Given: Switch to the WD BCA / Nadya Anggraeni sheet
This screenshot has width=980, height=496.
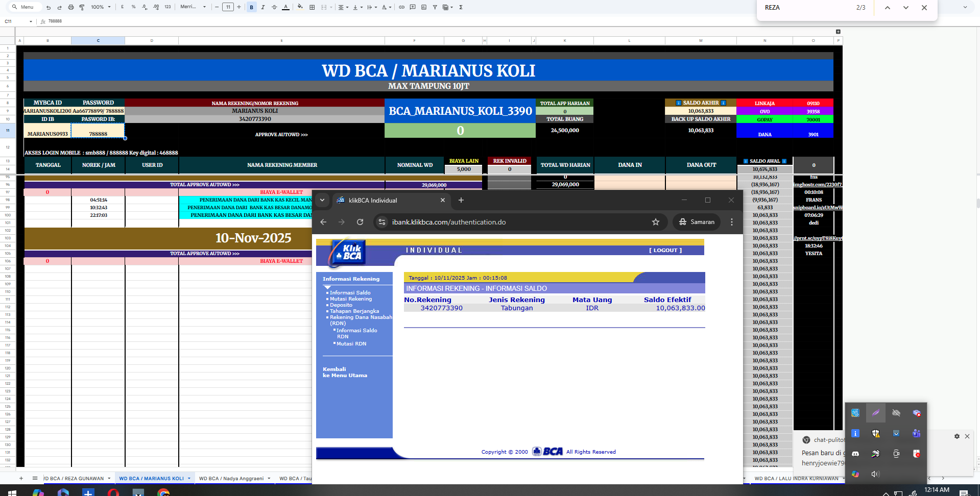Looking at the screenshot, I should tap(234, 479).
